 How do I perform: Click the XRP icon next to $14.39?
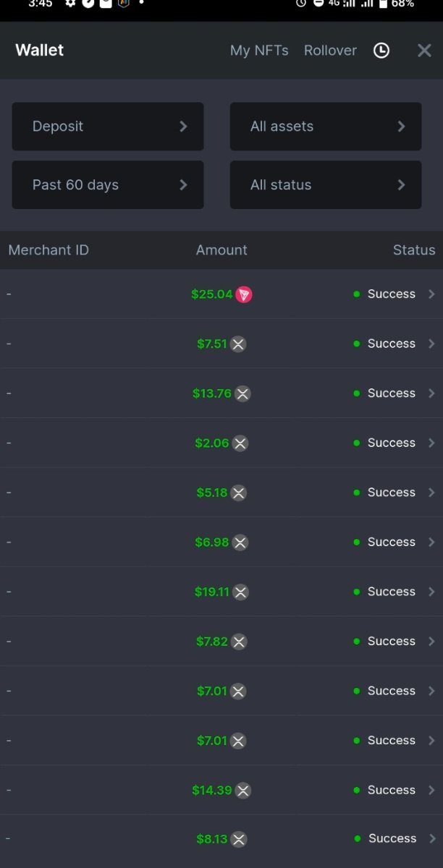(243, 790)
